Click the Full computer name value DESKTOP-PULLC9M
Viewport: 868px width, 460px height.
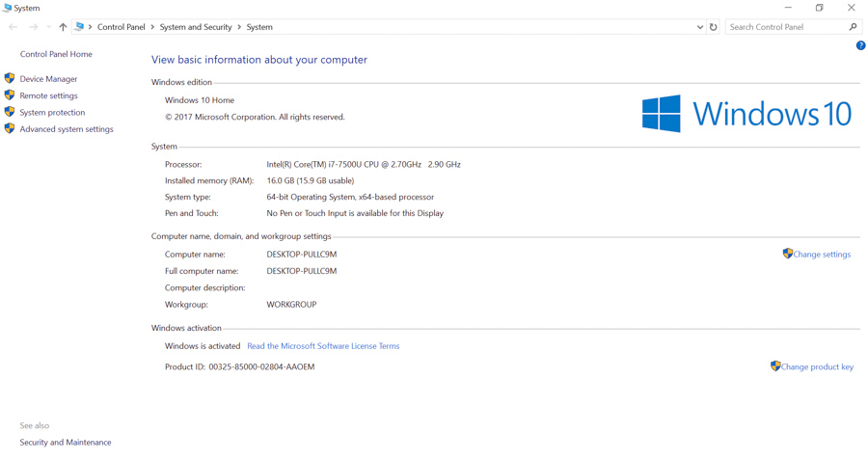tap(301, 271)
